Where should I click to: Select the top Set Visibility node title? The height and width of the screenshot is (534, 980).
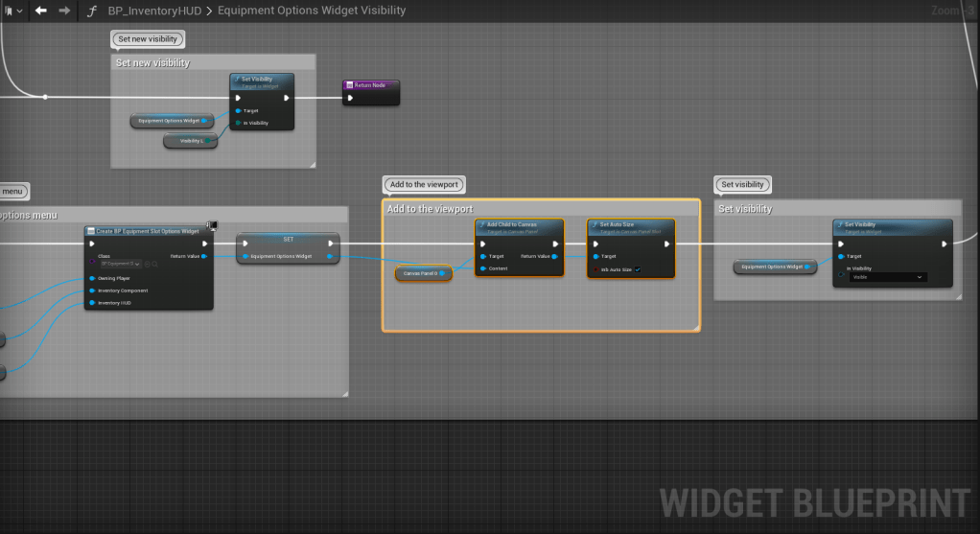point(256,80)
